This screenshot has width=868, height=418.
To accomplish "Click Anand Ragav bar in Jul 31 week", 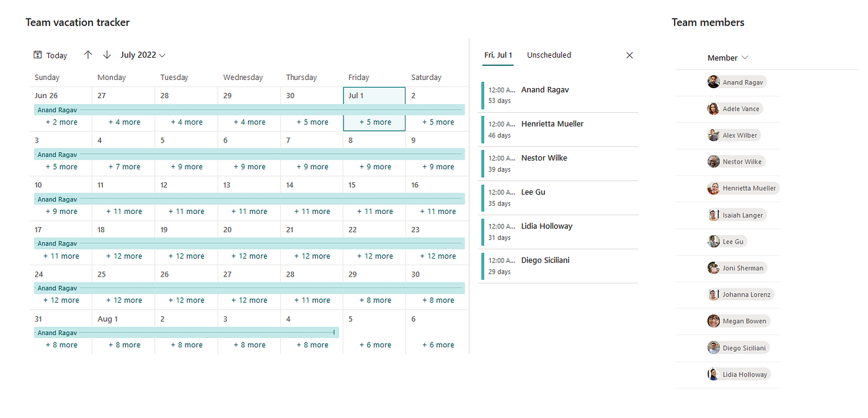I will 187,332.
